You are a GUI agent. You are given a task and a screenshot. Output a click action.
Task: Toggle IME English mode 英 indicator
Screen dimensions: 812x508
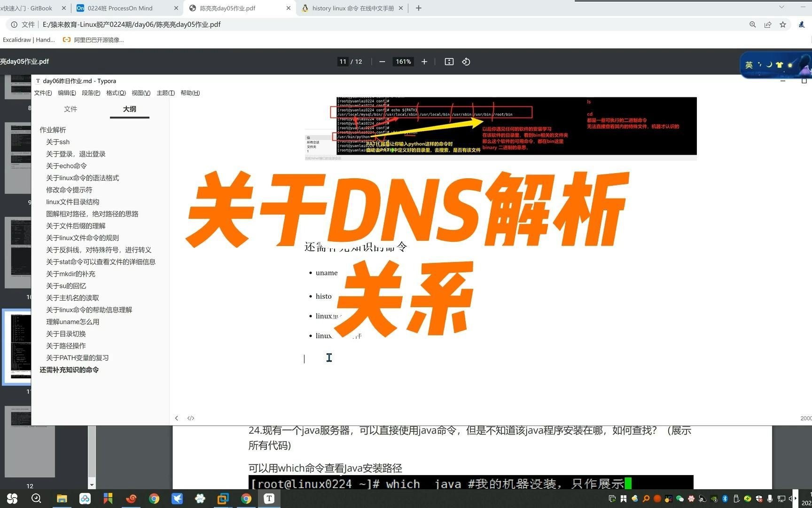click(x=749, y=65)
